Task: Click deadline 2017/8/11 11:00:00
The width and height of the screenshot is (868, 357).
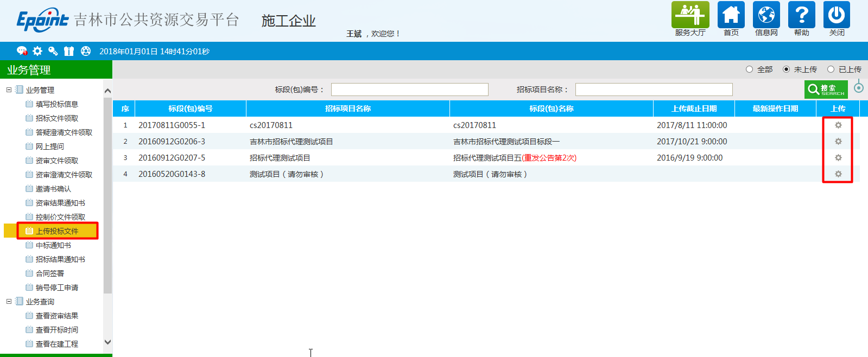Action: 692,125
